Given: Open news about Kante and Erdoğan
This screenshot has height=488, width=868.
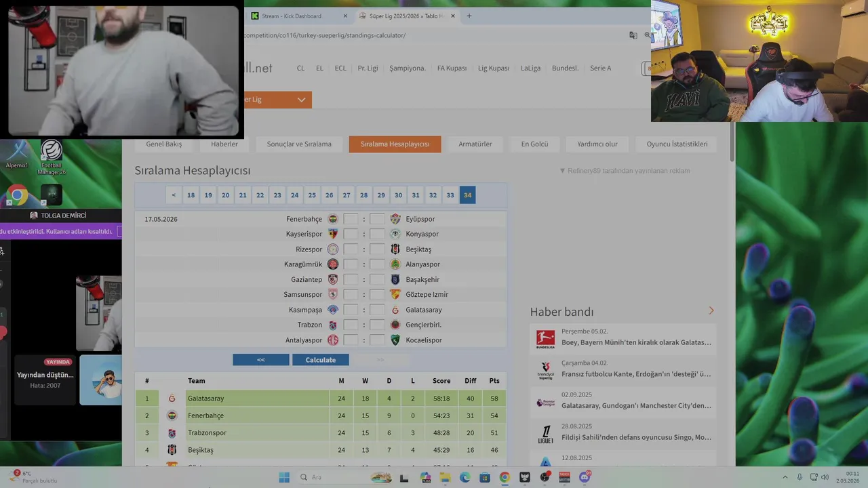Looking at the screenshot, I should (x=636, y=374).
